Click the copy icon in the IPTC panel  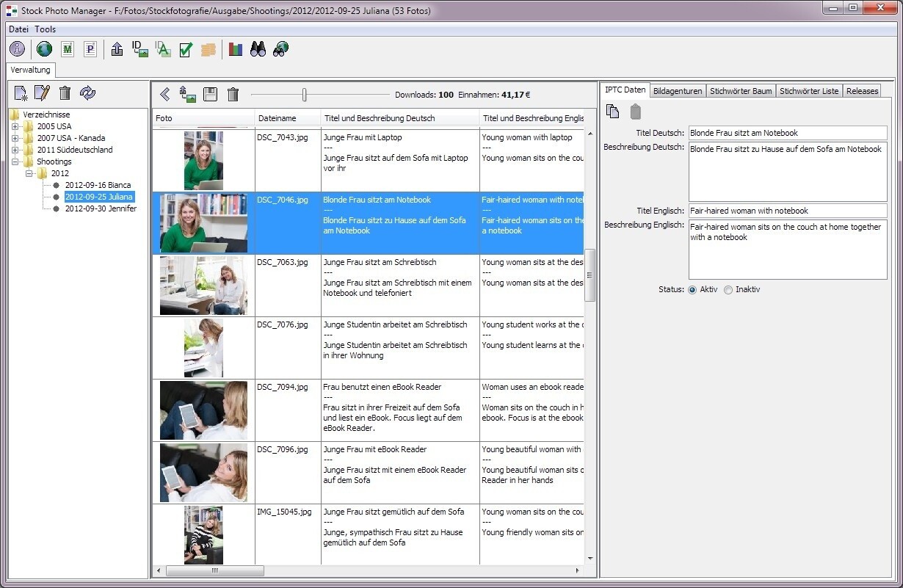613,111
